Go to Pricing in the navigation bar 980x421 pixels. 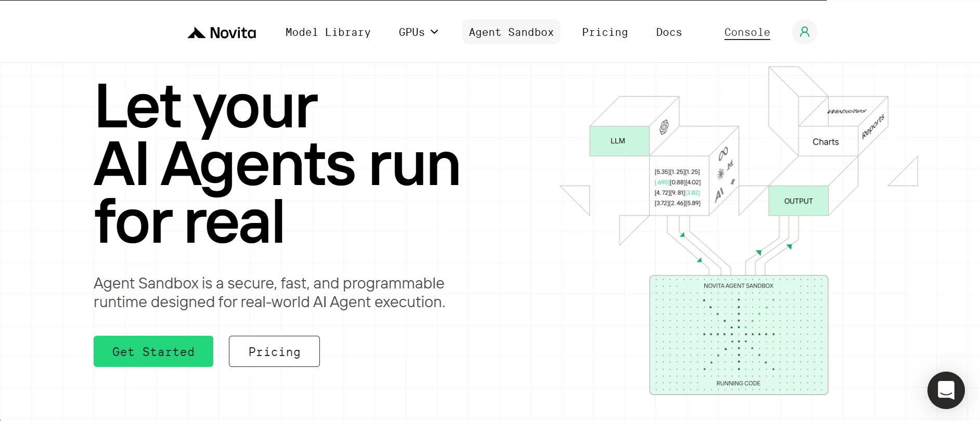click(x=604, y=32)
